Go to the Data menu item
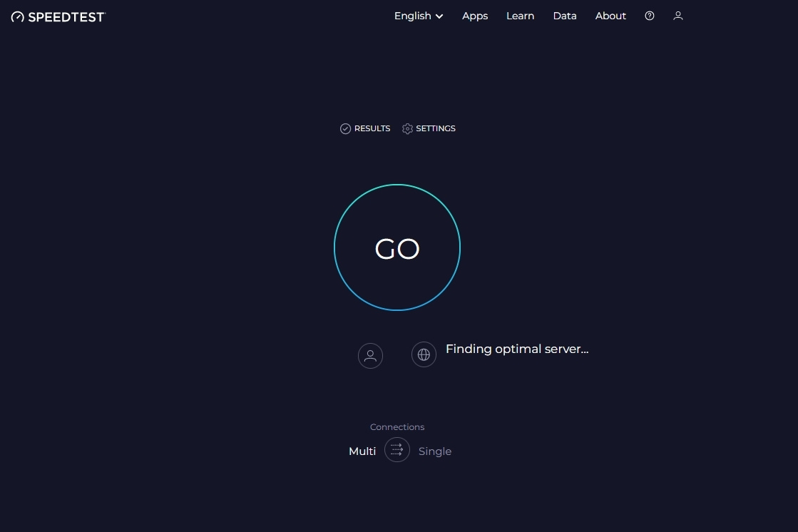The height and width of the screenshot is (532, 798). pos(564,16)
